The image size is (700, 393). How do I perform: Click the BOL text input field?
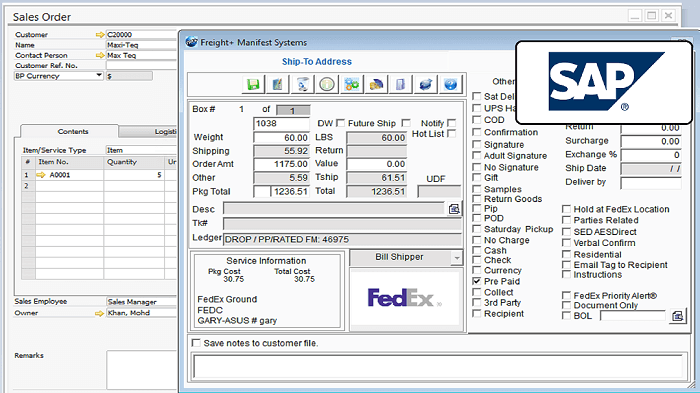(x=633, y=316)
